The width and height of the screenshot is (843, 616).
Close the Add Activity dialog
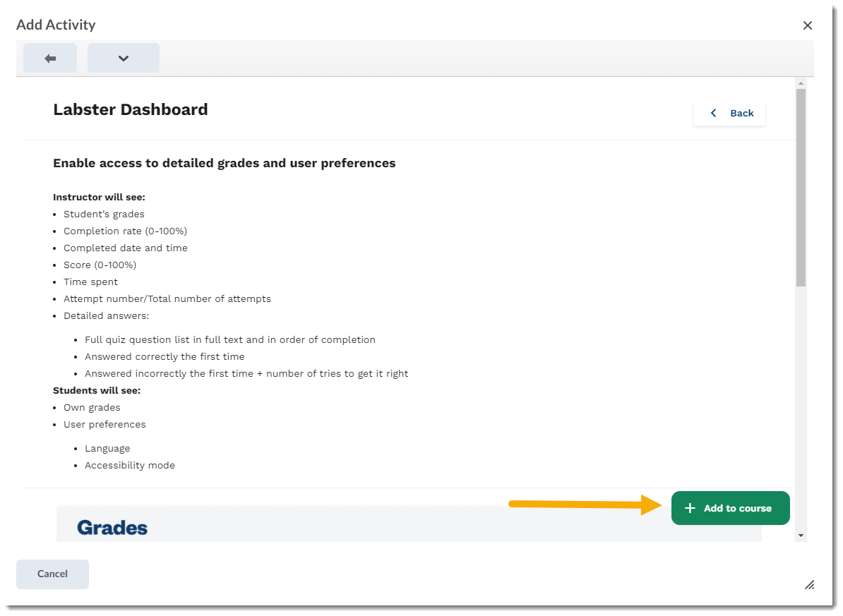[x=808, y=25]
